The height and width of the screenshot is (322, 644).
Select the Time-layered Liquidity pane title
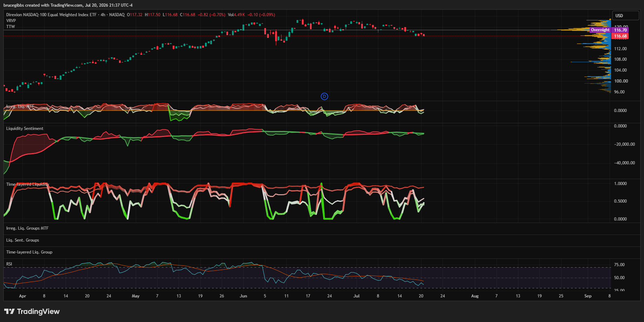27,184
